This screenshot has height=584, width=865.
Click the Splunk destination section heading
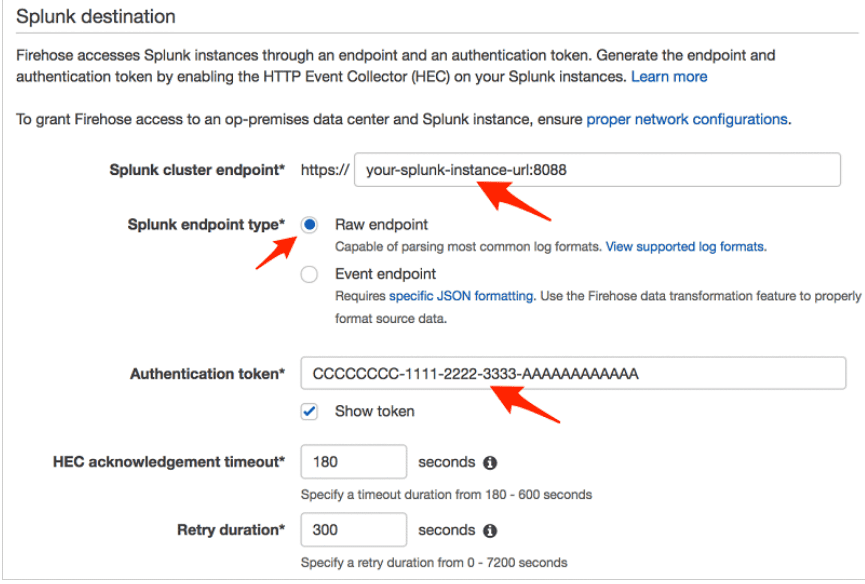click(99, 17)
